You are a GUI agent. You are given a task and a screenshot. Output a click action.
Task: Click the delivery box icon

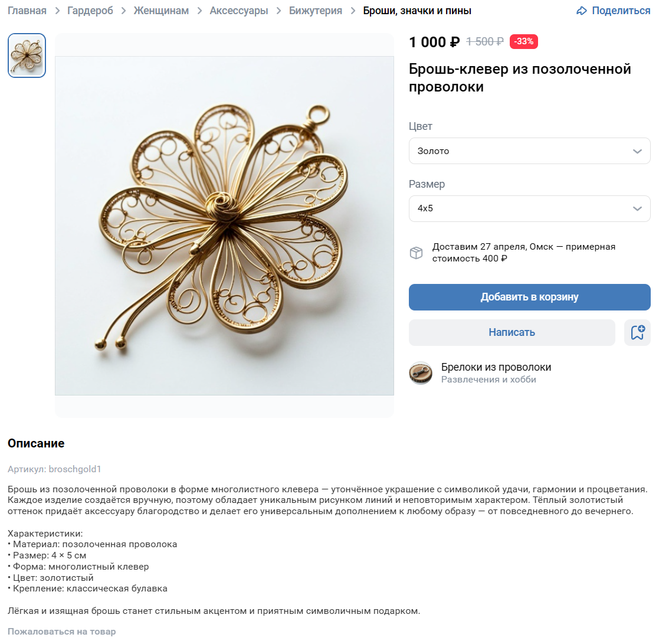(416, 253)
